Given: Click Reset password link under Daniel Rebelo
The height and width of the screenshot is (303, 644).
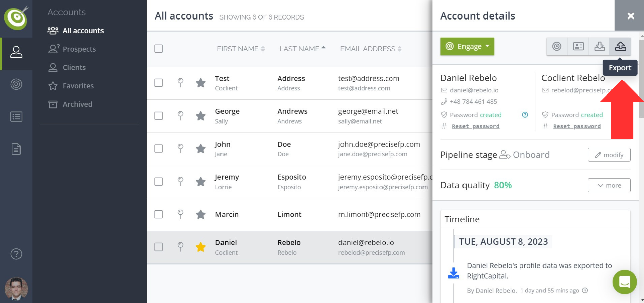Looking at the screenshot, I should click(x=476, y=126).
